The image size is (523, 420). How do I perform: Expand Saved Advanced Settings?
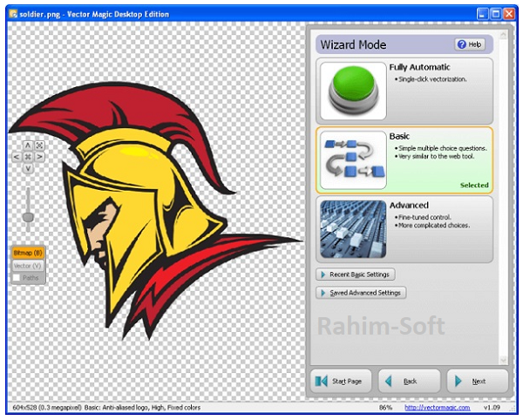click(x=361, y=293)
